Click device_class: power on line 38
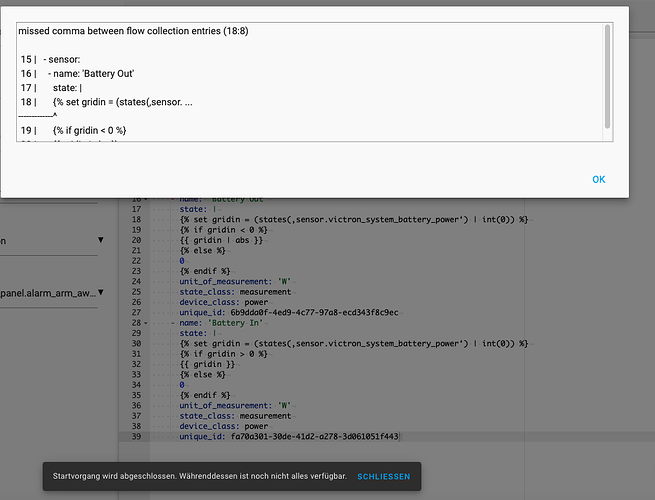655x500 pixels. point(223,427)
